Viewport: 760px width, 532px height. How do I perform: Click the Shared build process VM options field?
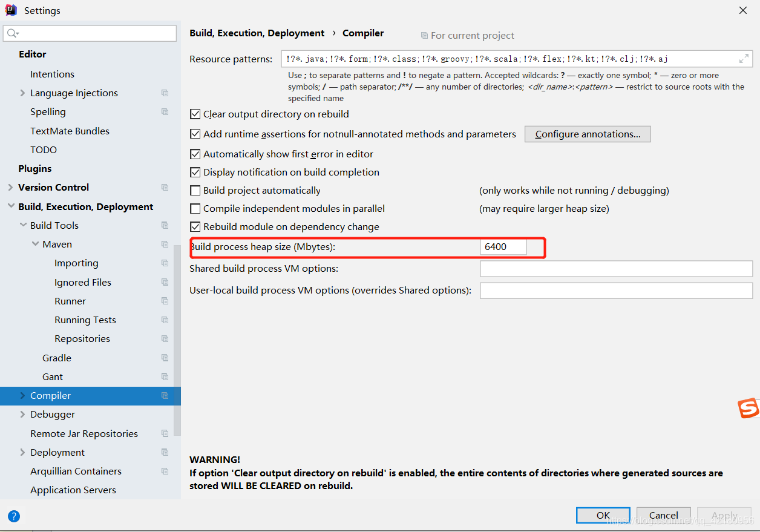point(616,269)
